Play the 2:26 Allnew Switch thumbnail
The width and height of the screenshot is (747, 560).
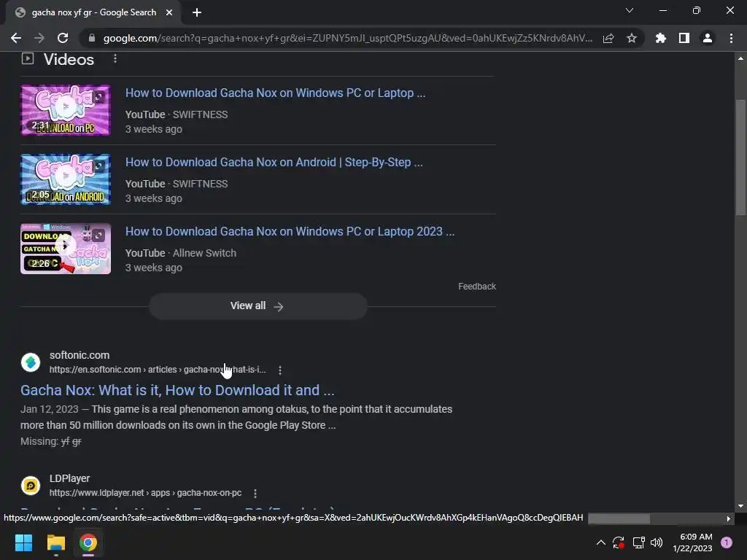click(65, 249)
